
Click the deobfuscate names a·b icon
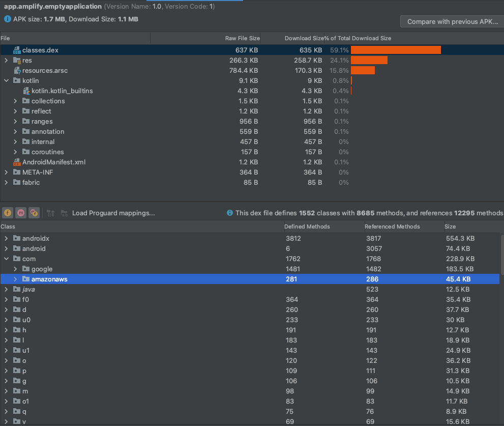click(x=65, y=213)
